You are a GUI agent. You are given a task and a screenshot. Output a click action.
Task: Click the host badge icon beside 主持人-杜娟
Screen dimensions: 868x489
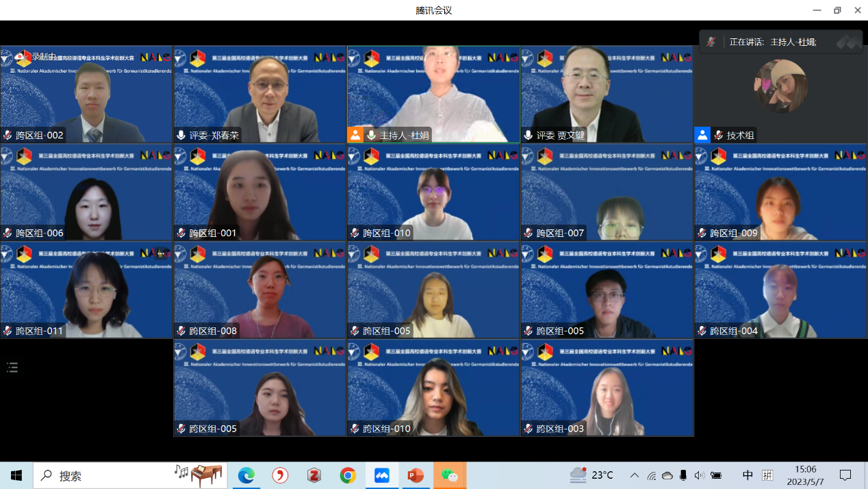tap(355, 135)
